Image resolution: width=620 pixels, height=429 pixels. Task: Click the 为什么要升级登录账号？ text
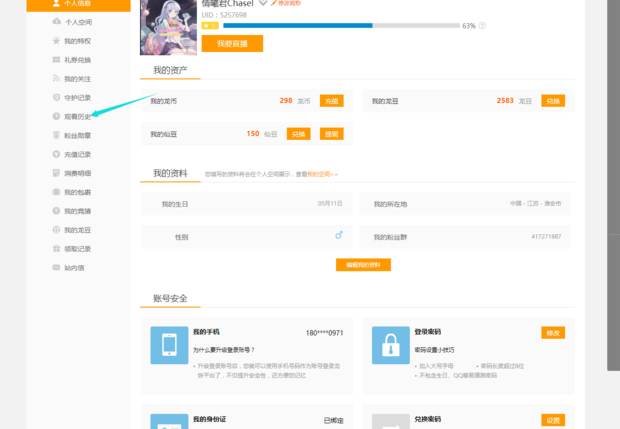pyautogui.click(x=224, y=350)
